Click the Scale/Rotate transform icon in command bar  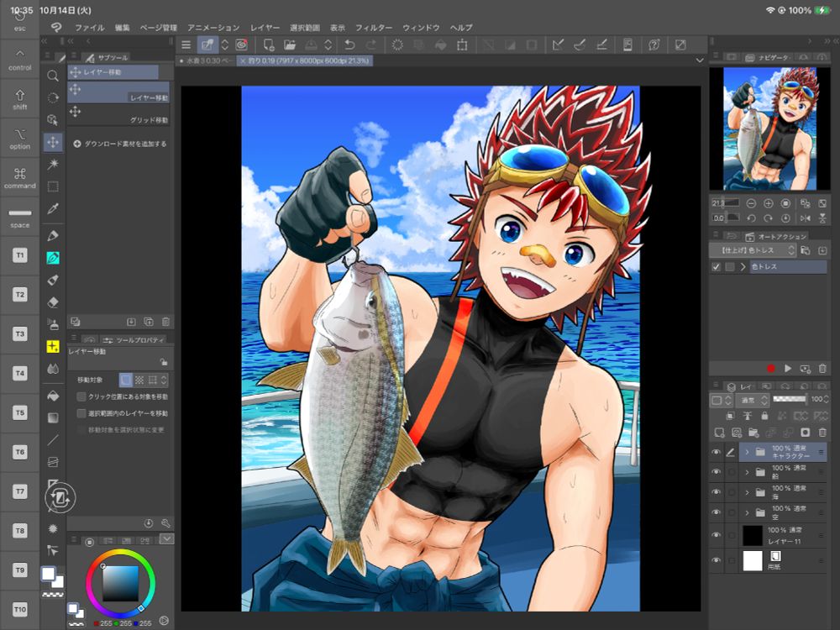(x=462, y=45)
